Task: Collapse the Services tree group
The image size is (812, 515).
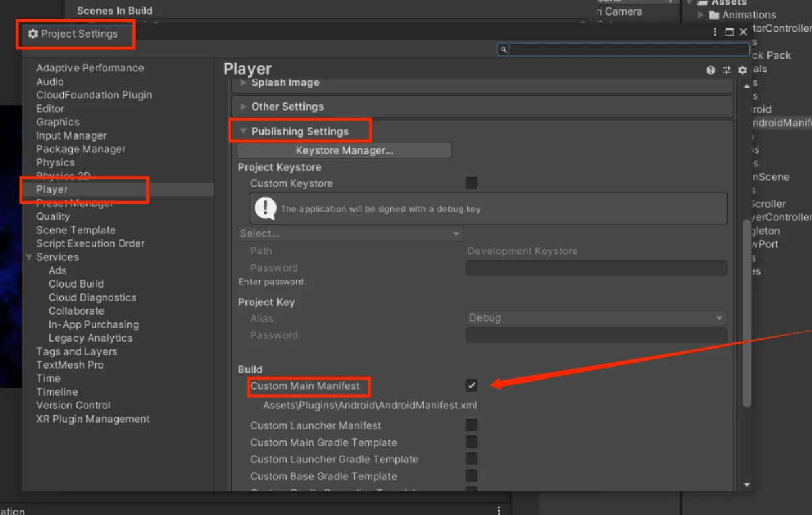Action: pyautogui.click(x=29, y=257)
